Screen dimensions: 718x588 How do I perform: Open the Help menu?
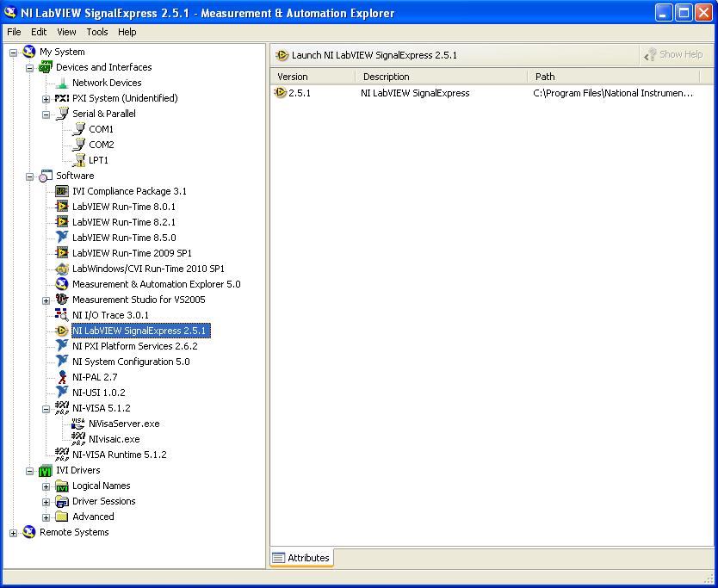tap(127, 32)
